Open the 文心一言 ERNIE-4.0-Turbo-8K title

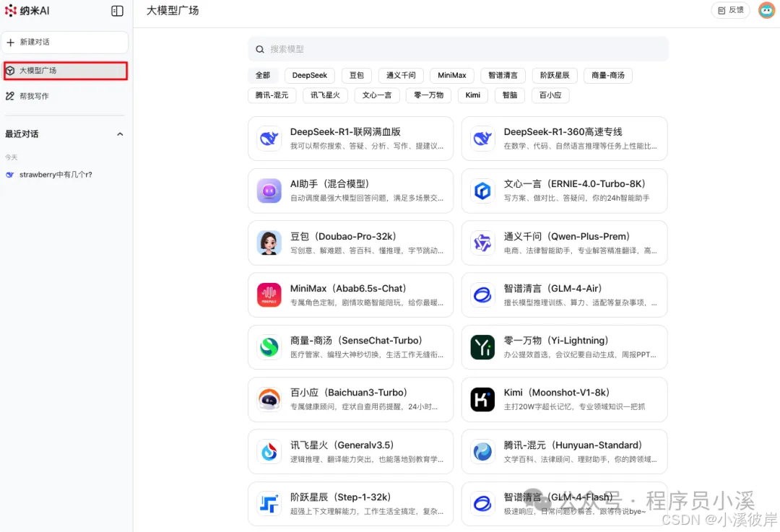point(576,184)
